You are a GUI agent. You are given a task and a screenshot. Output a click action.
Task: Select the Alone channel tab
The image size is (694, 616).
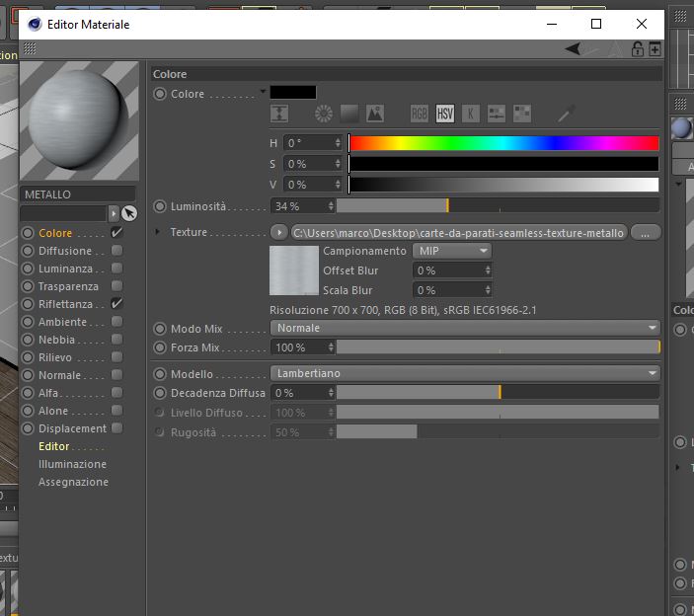[53, 411]
